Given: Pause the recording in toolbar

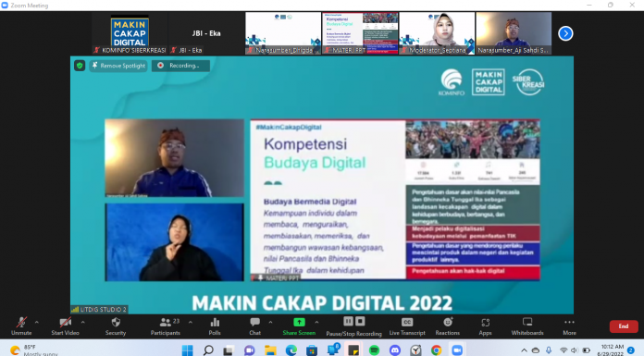Looking at the screenshot, I should tap(348, 321).
